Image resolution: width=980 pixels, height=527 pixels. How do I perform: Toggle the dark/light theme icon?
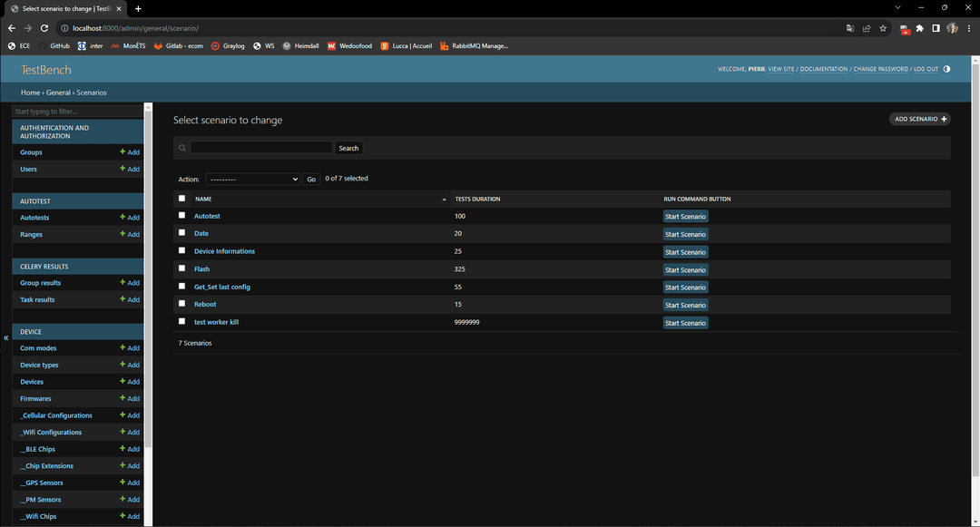tap(946, 69)
